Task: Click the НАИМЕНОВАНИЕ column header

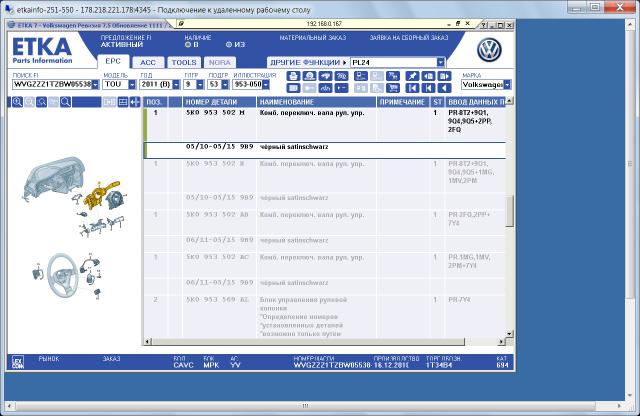Action: 316,102
